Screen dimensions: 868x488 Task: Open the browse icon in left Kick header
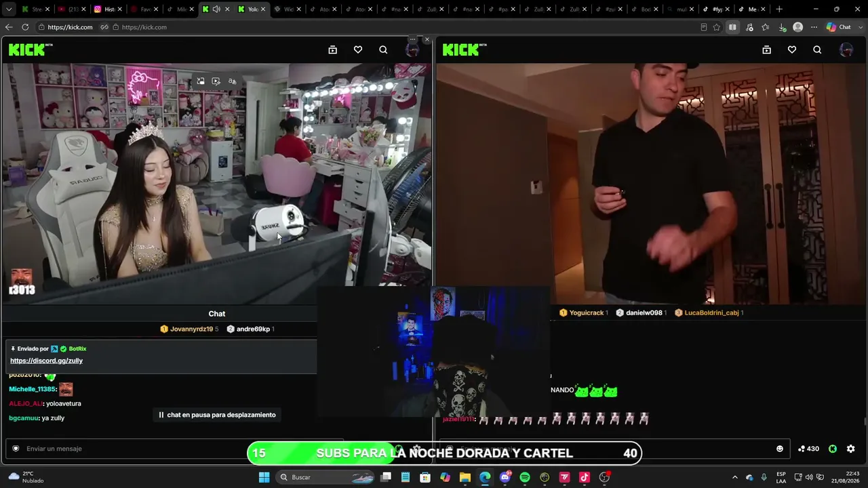(x=333, y=49)
